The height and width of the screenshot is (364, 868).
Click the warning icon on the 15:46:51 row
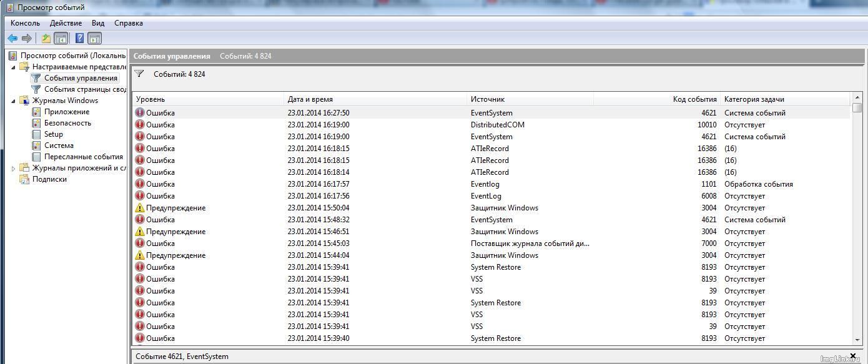(140, 232)
